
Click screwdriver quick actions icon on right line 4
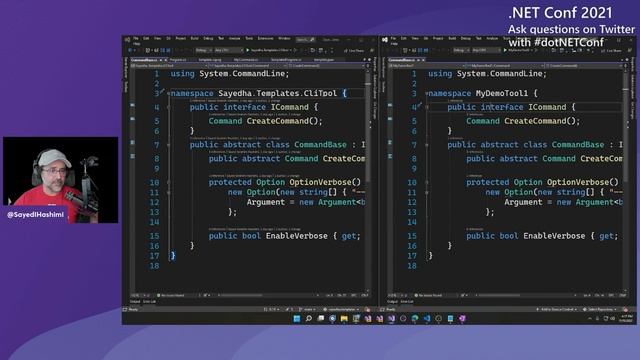(x=420, y=106)
